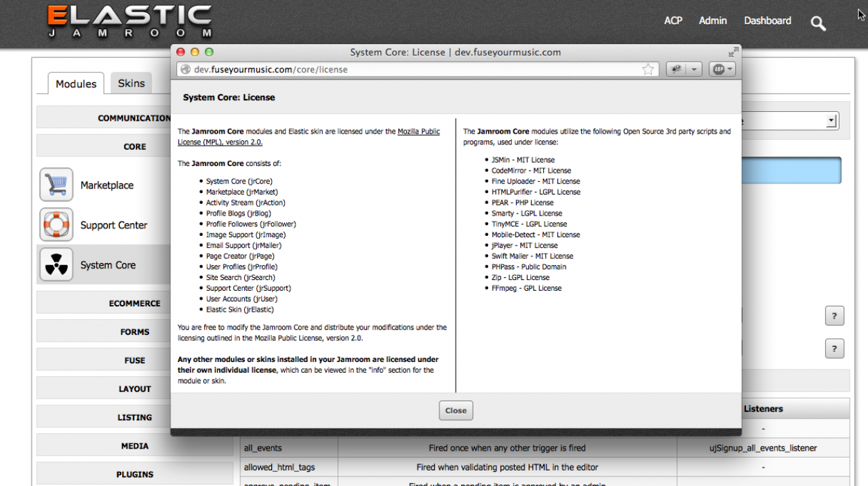Click the Adblock Plus ABP icon

(x=717, y=69)
